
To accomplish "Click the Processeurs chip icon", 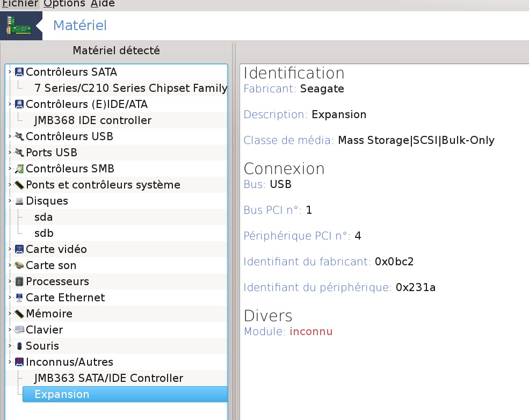I will coord(19,281).
